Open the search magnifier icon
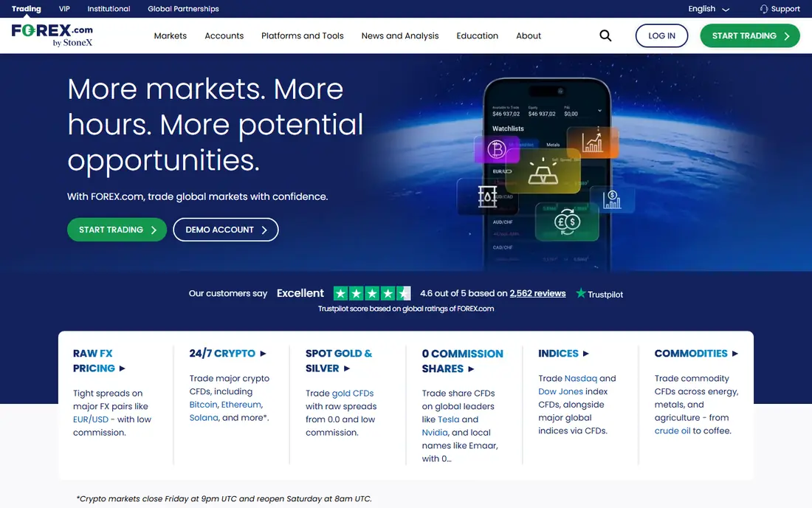The height and width of the screenshot is (508, 812). 605,35
